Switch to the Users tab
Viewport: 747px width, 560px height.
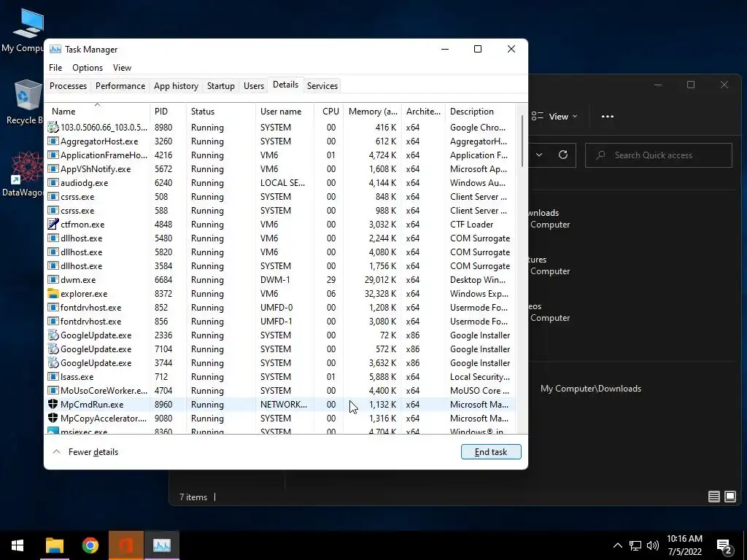coord(253,86)
